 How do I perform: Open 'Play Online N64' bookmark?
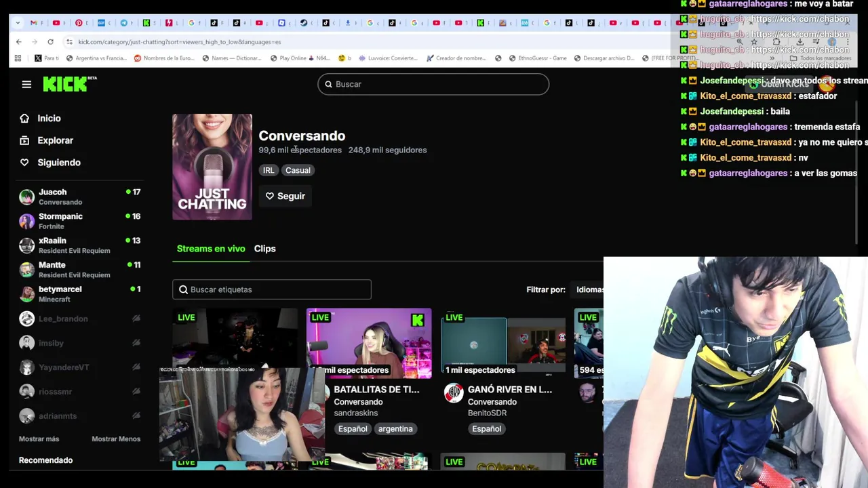[300, 58]
